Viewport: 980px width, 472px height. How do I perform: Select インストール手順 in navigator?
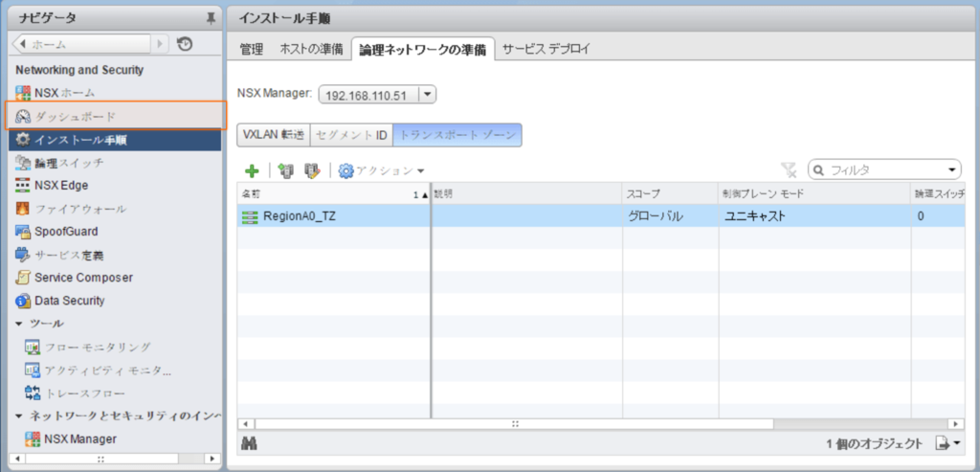click(115, 140)
